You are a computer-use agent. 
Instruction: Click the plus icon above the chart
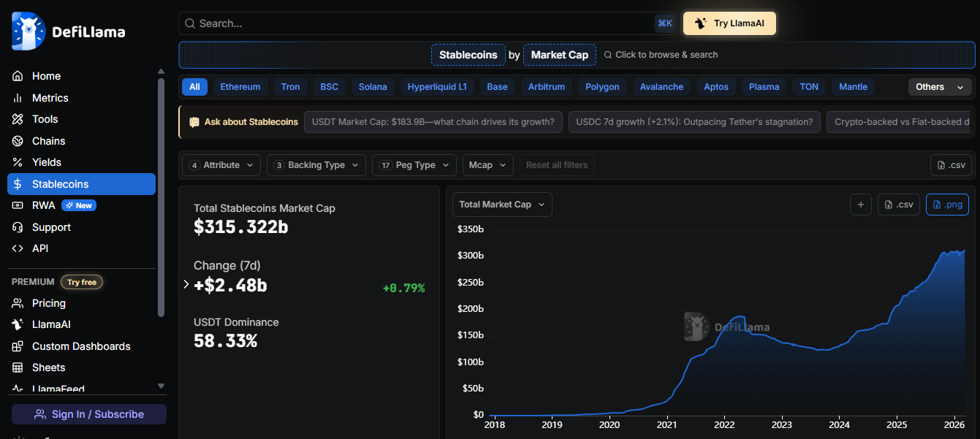click(x=861, y=205)
